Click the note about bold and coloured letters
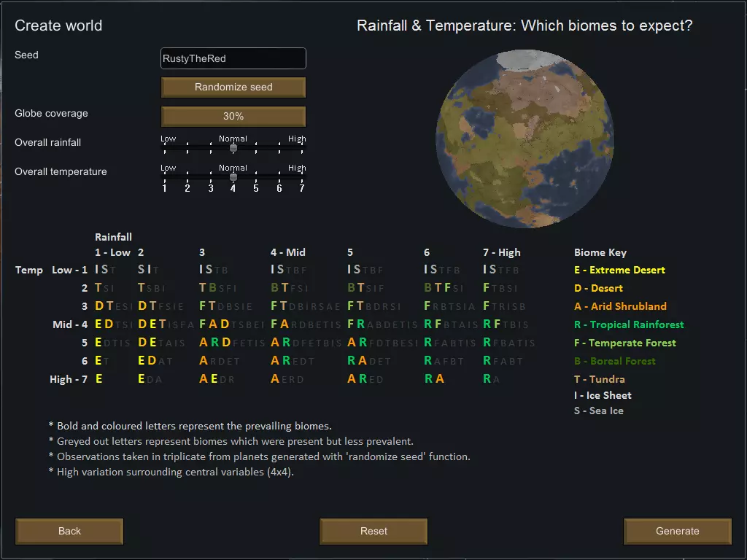The height and width of the screenshot is (560, 747). click(190, 426)
